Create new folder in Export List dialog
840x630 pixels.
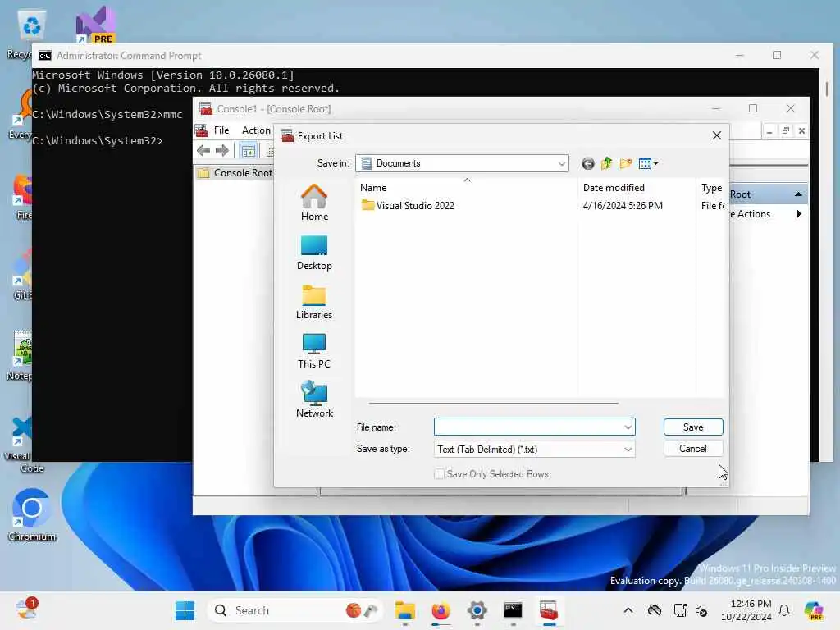[x=626, y=163]
